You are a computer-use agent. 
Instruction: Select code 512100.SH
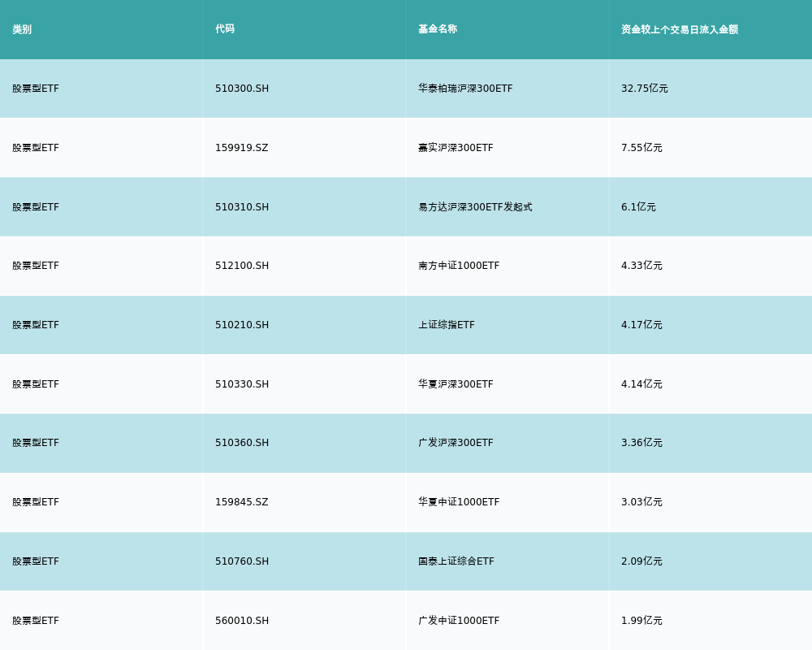[x=242, y=266]
